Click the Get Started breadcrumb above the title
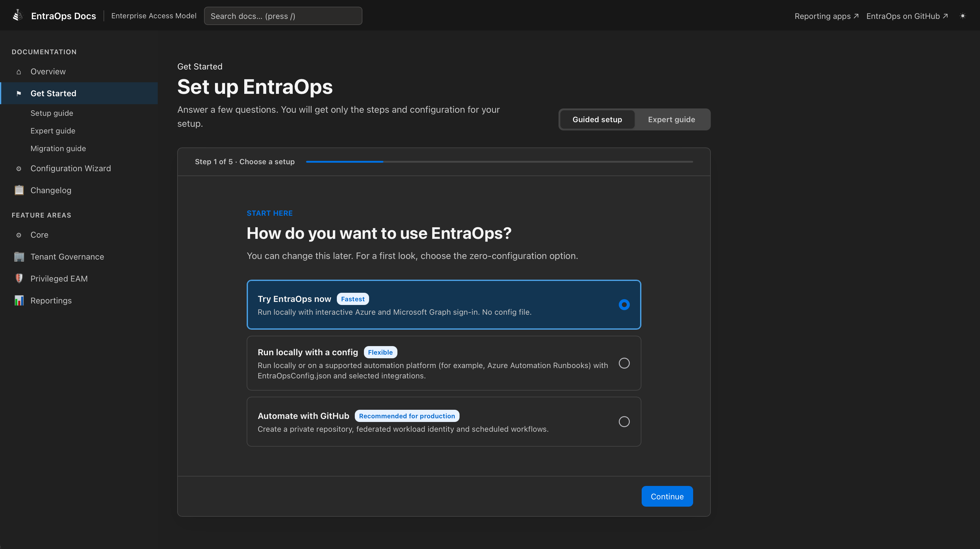The image size is (980, 549). click(200, 67)
